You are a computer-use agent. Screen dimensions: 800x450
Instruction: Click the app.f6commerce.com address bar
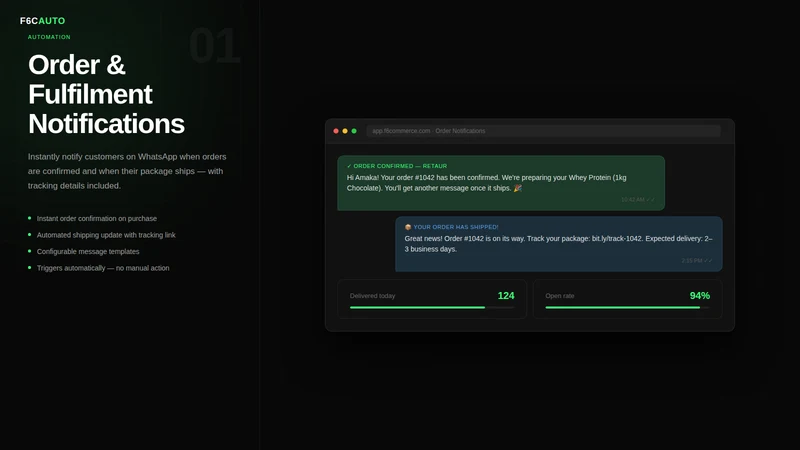[543, 131]
